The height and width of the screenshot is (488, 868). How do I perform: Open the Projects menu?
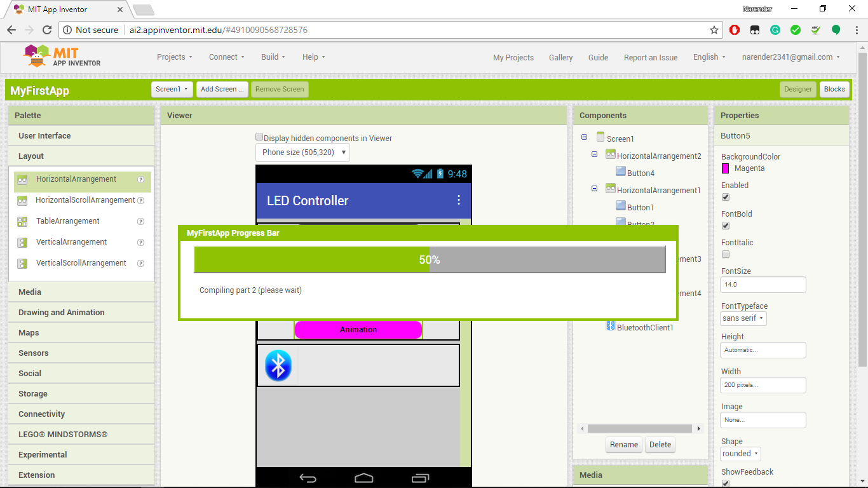[175, 57]
